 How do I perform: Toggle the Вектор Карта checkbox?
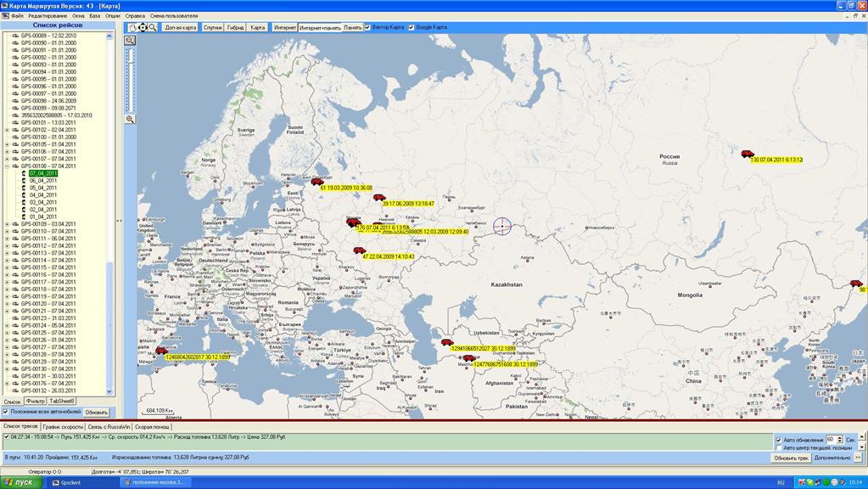tap(367, 27)
